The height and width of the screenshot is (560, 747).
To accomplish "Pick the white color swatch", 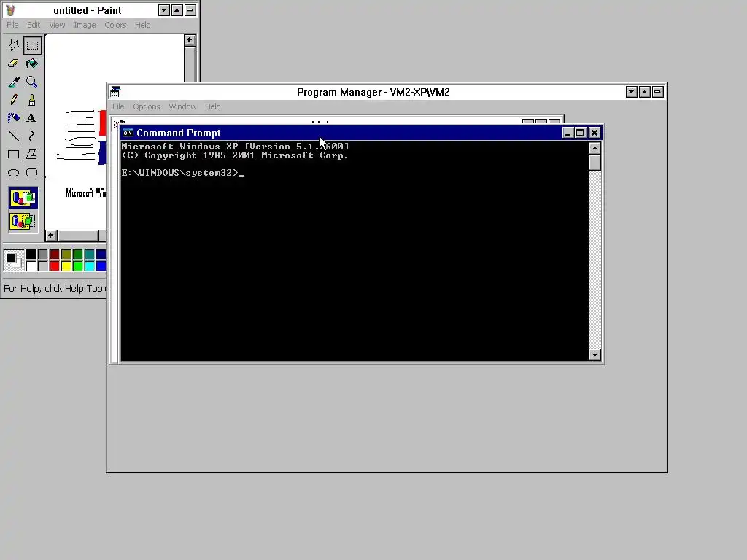I will pyautogui.click(x=31, y=265).
